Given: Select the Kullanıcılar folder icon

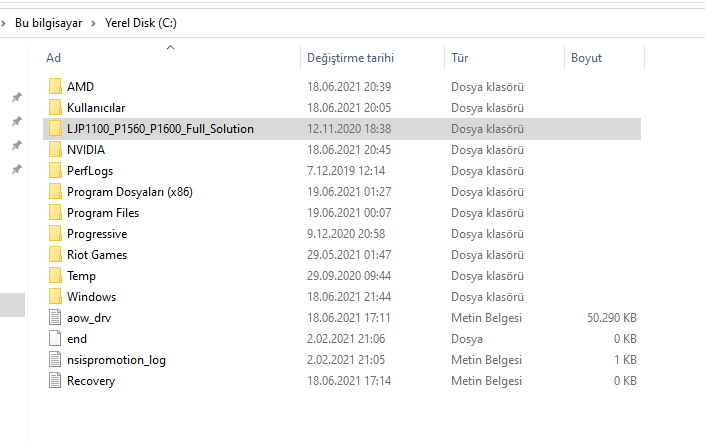Looking at the screenshot, I should pyautogui.click(x=54, y=108).
